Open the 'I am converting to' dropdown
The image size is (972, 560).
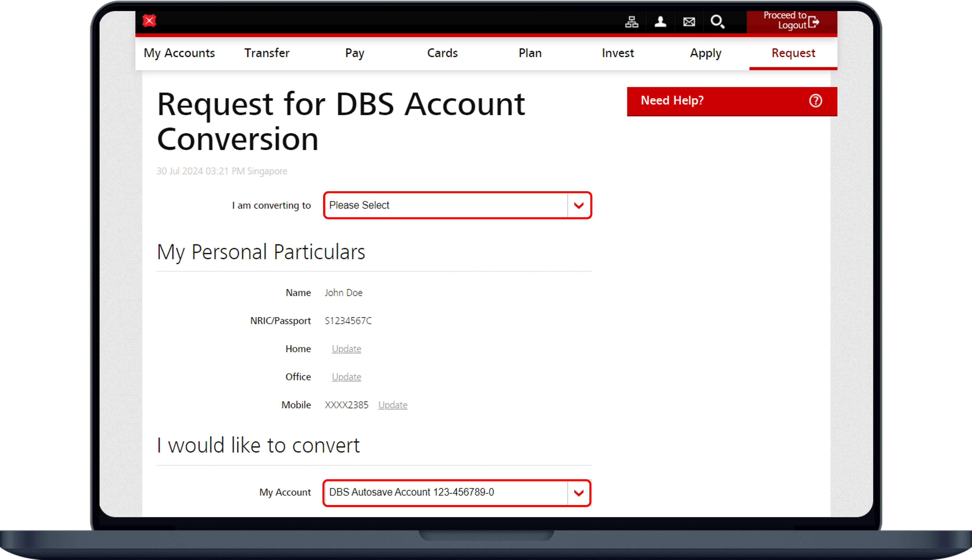point(457,205)
